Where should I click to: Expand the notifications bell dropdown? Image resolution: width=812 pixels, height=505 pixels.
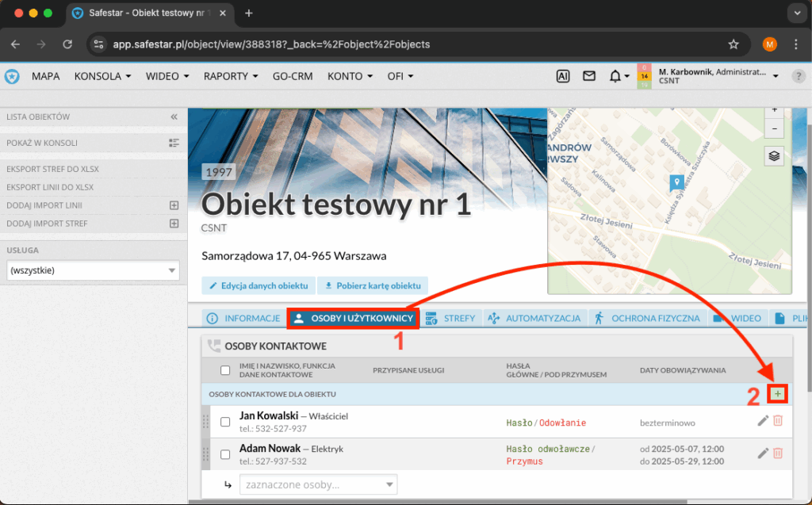619,76
